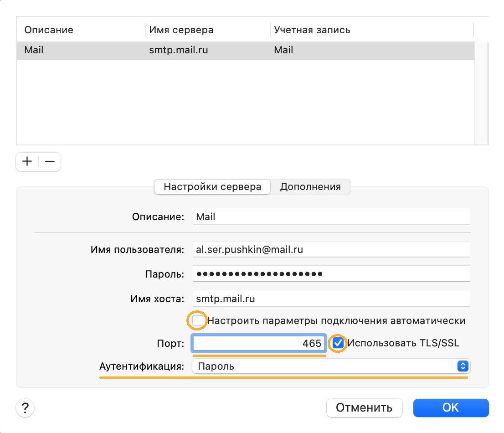
Task: Select the smtp.mail.ru server name cell
Action: coord(178,50)
